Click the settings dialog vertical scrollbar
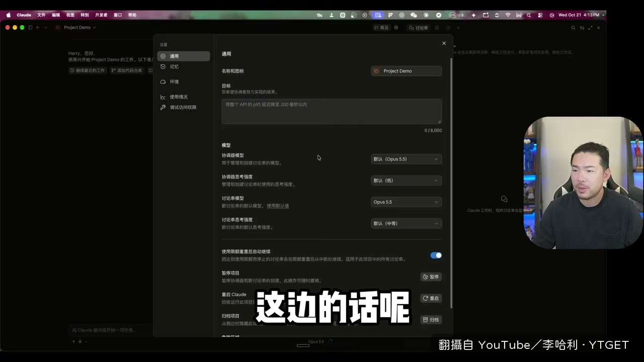This screenshot has width=644, height=362. [451, 184]
